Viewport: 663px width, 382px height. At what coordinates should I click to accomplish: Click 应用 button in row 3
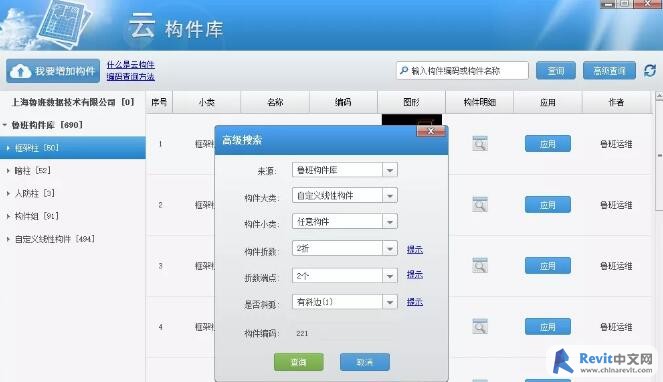tap(548, 266)
